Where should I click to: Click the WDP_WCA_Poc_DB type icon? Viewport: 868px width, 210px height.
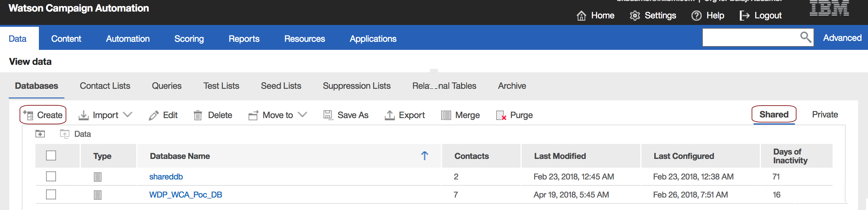[x=98, y=195]
